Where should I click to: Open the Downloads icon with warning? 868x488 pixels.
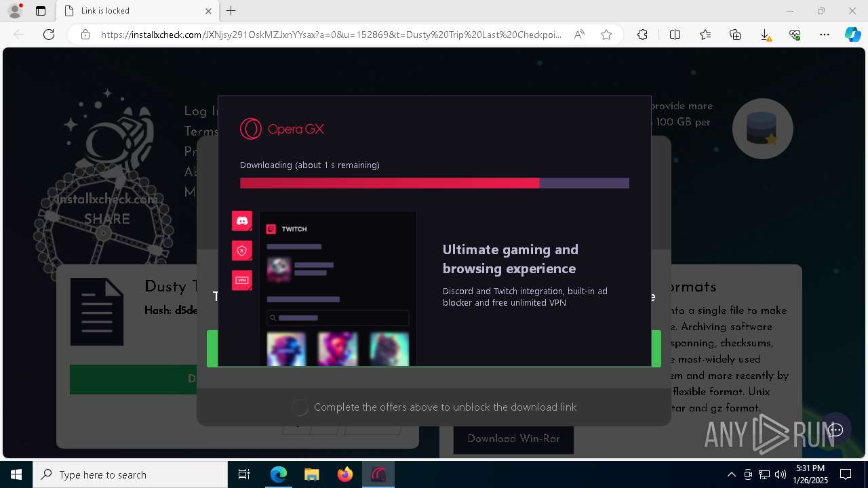point(765,35)
